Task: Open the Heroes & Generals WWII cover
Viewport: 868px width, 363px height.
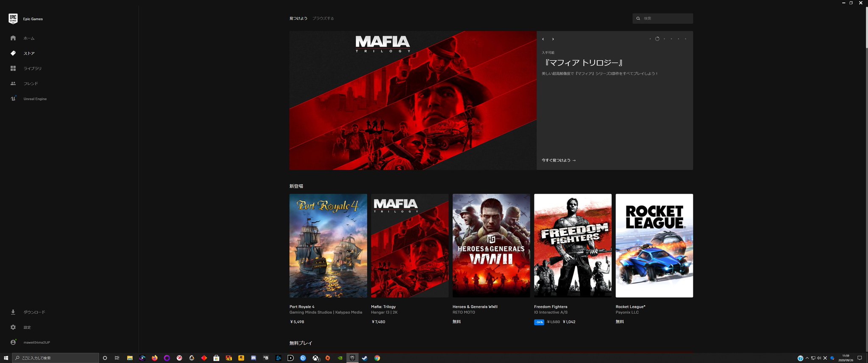Action: 491,246
